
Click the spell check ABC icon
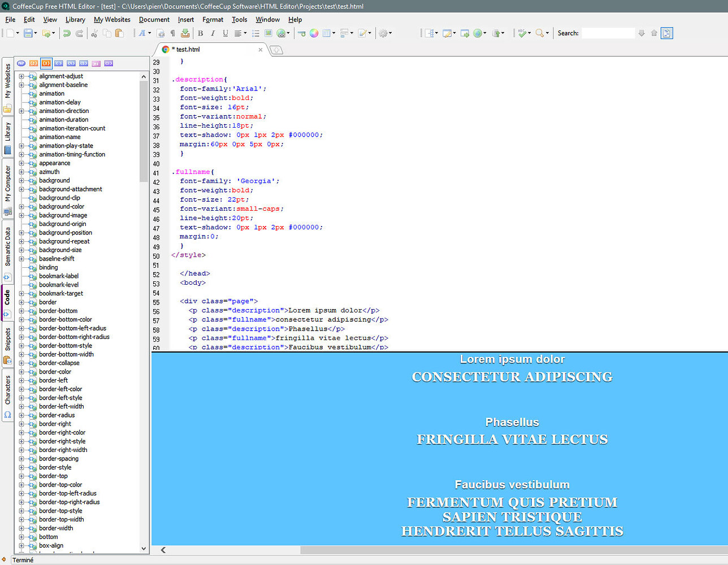pyautogui.click(x=522, y=33)
